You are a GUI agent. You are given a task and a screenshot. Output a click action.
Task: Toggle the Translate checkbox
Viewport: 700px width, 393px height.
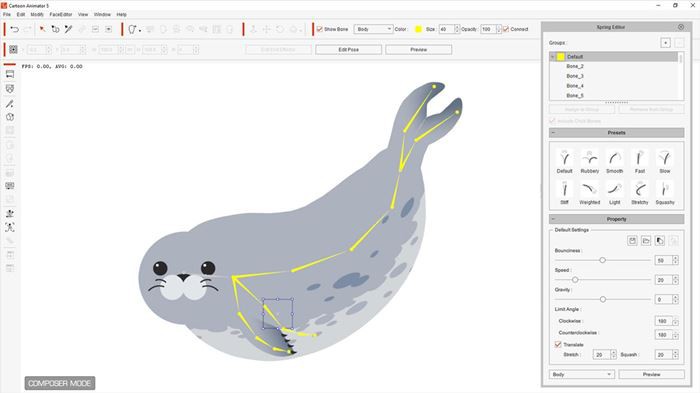[x=558, y=344]
